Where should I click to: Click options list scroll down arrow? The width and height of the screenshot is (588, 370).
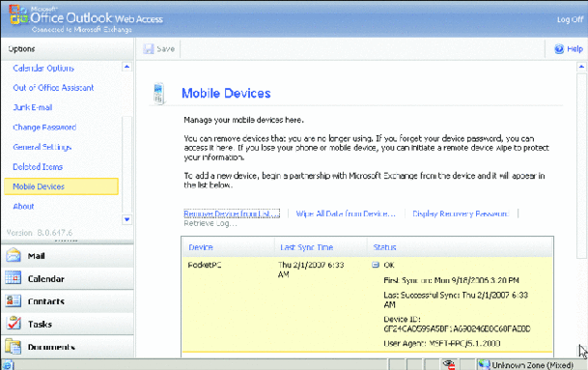(x=126, y=219)
